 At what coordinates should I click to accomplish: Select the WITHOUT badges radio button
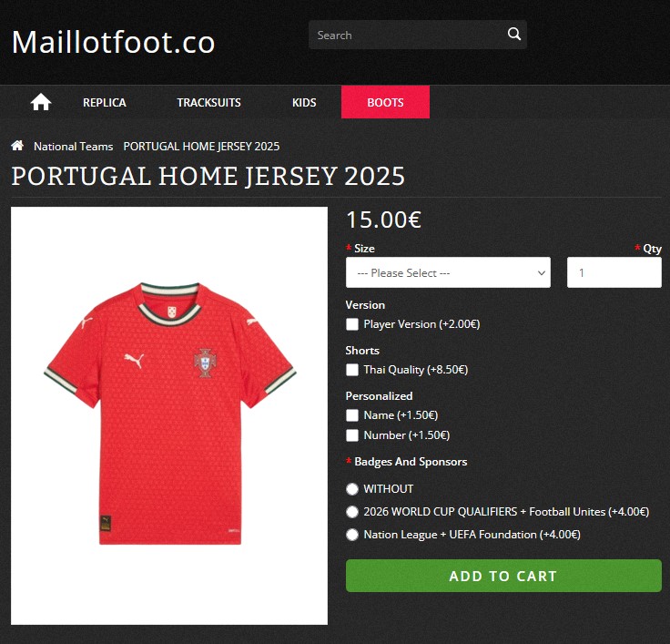pyautogui.click(x=352, y=489)
